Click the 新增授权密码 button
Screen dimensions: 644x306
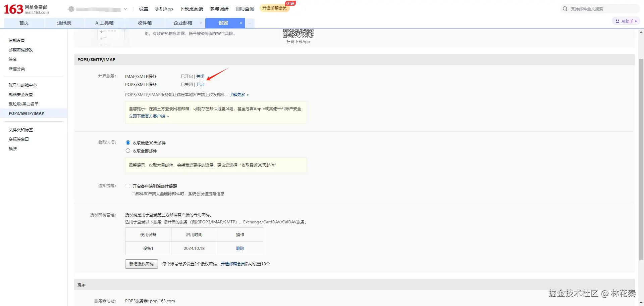(x=141, y=264)
